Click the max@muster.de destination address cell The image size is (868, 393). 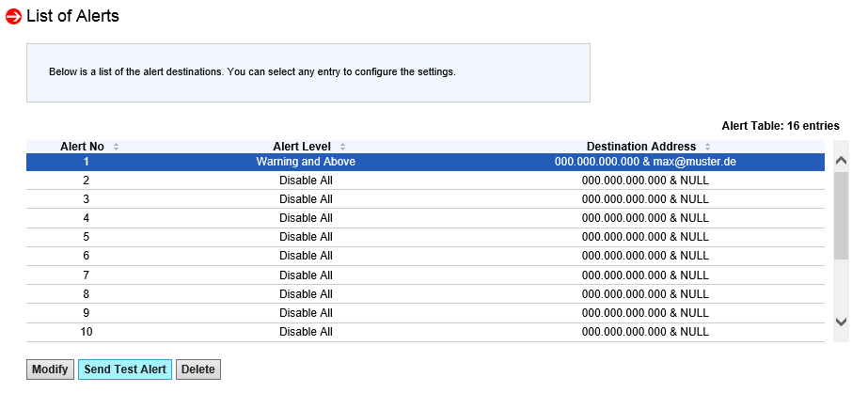click(x=645, y=162)
